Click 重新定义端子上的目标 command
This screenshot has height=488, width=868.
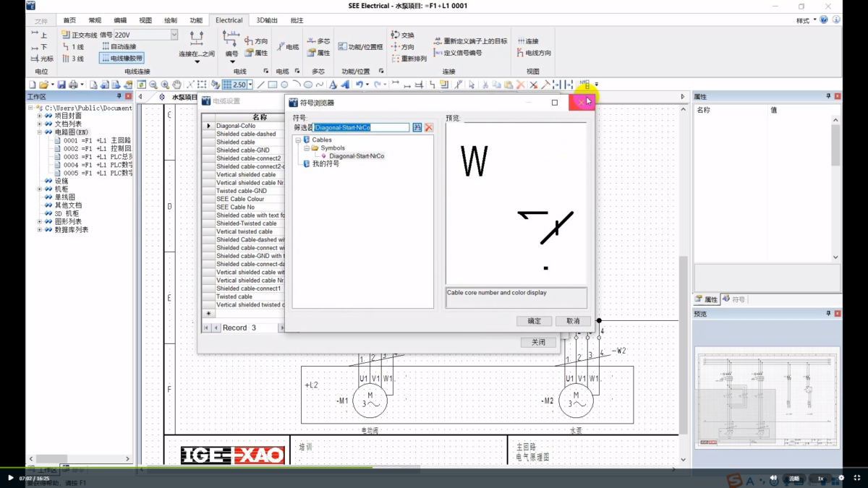[x=471, y=41]
